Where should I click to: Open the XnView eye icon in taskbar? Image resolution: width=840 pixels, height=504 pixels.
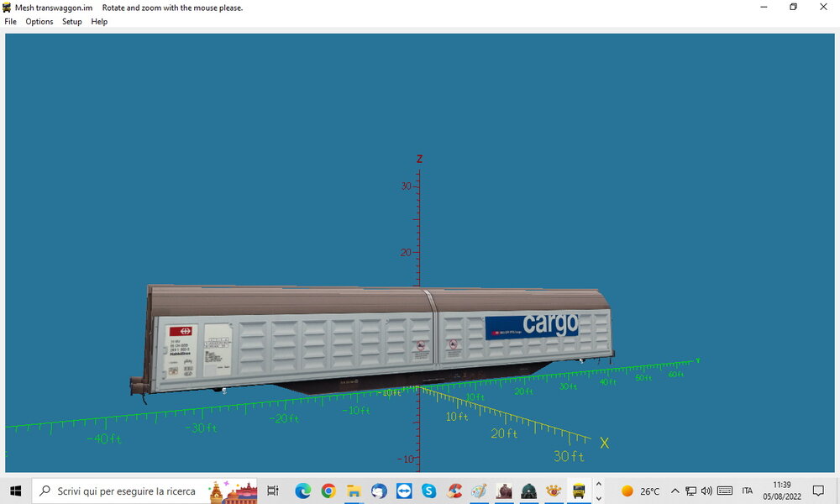tap(554, 491)
